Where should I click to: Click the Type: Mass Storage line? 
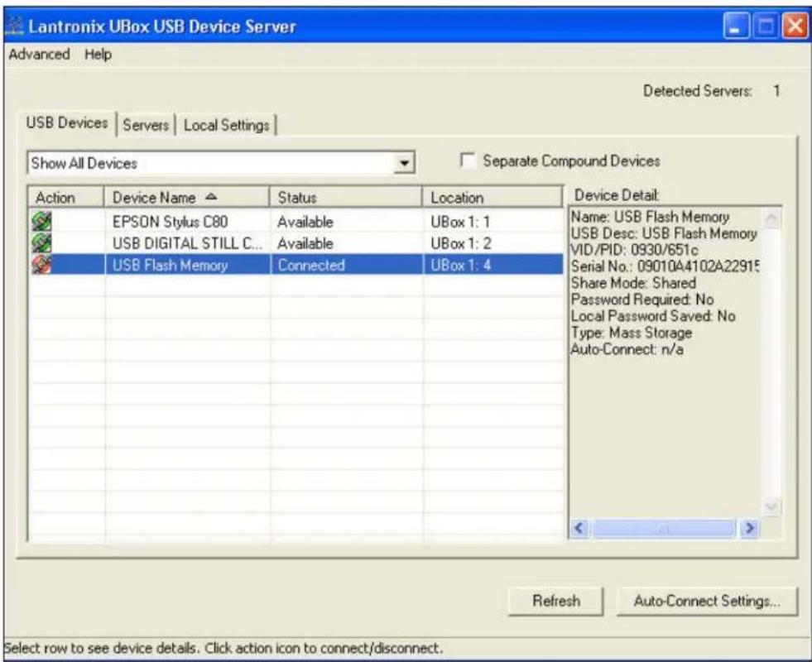[632, 333]
